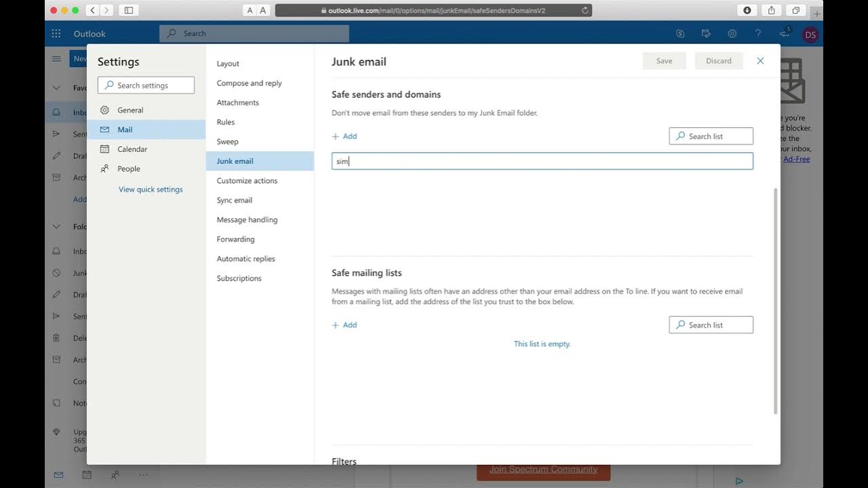Go to Rules settings
This screenshot has width=868, height=488.
(260, 122)
